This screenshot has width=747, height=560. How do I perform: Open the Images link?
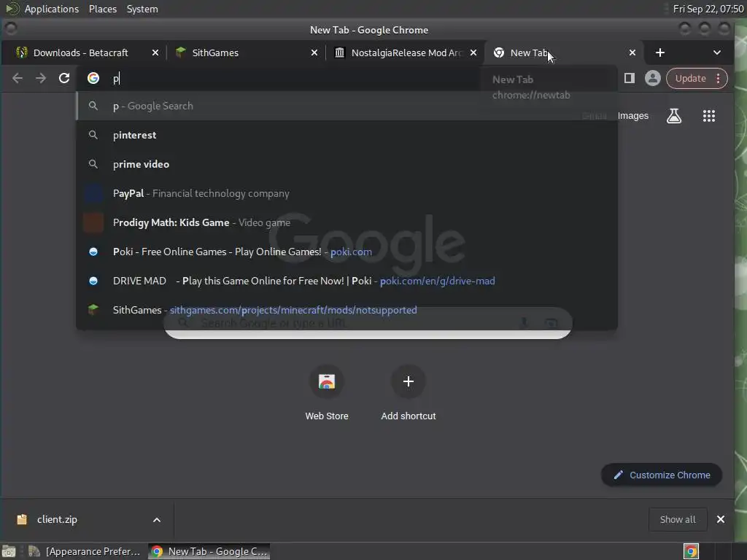(632, 116)
